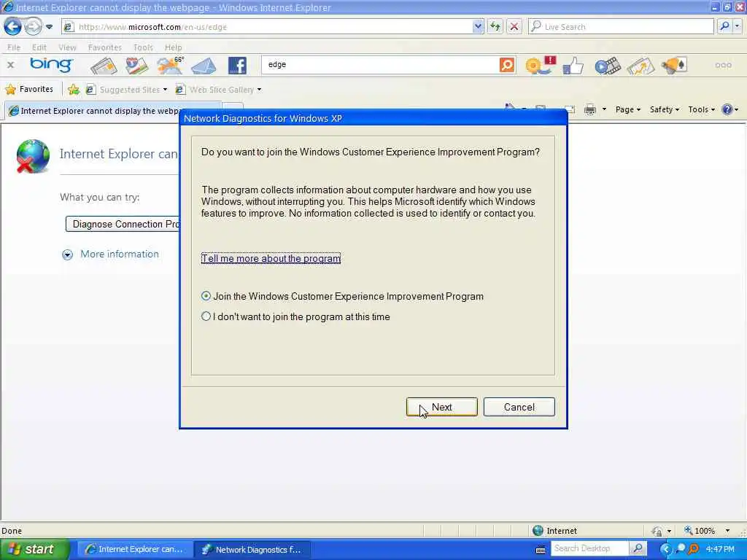
Task: Click the Bing logo on toolbar
Action: coord(51,65)
